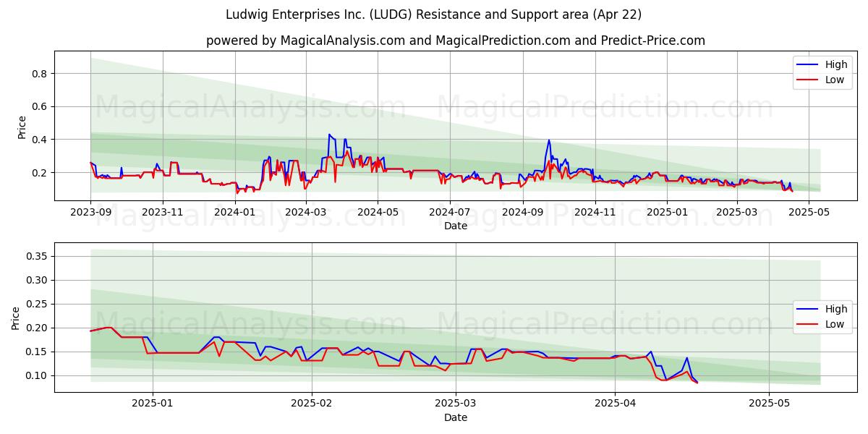Click the '2024-07' tick label
The height and width of the screenshot is (434, 868).
[450, 212]
